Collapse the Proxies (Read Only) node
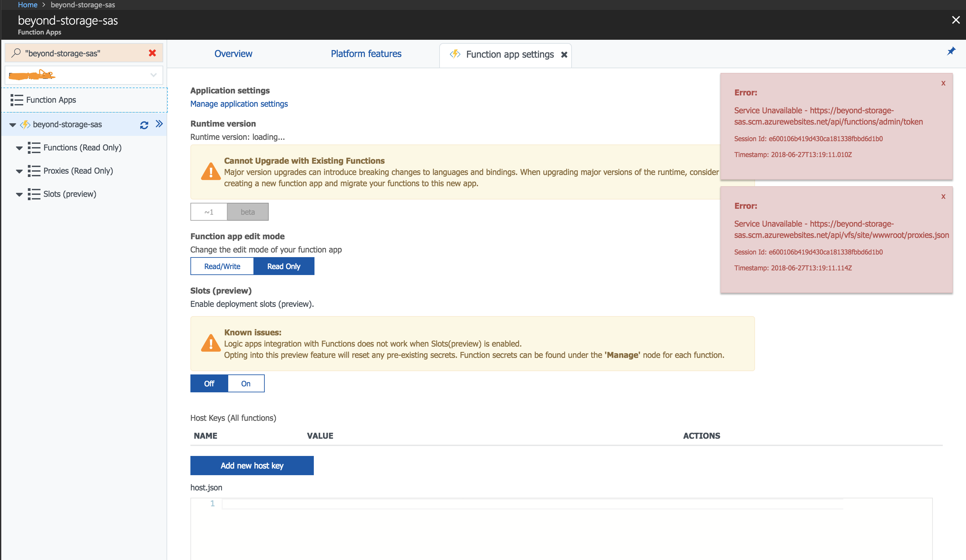This screenshot has width=966, height=560. 19,171
